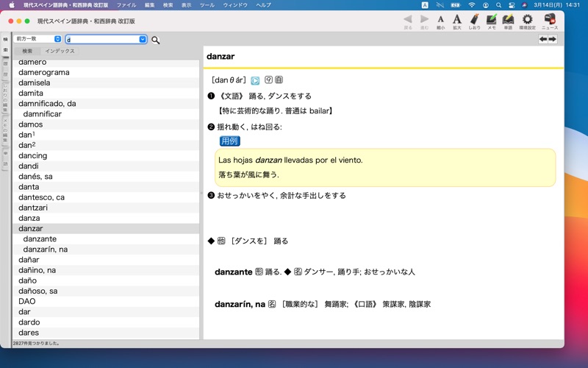Click the 拡大 enlarge text icon
This screenshot has width=588, height=368.
(456, 20)
